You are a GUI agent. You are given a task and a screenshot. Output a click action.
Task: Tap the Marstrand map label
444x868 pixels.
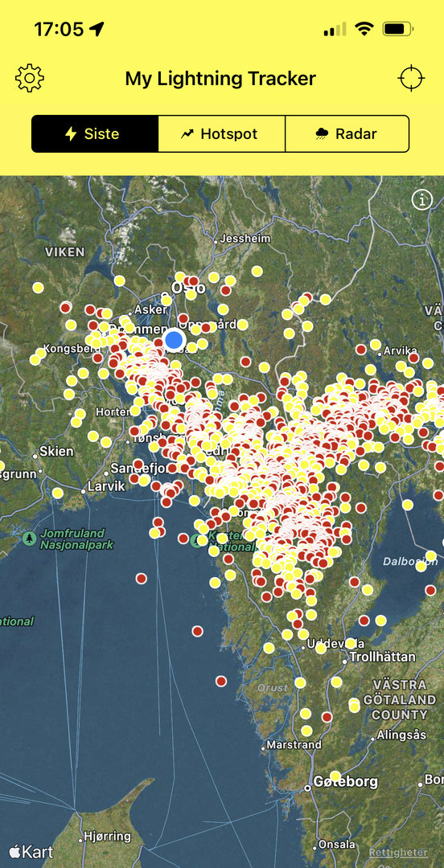tap(294, 745)
